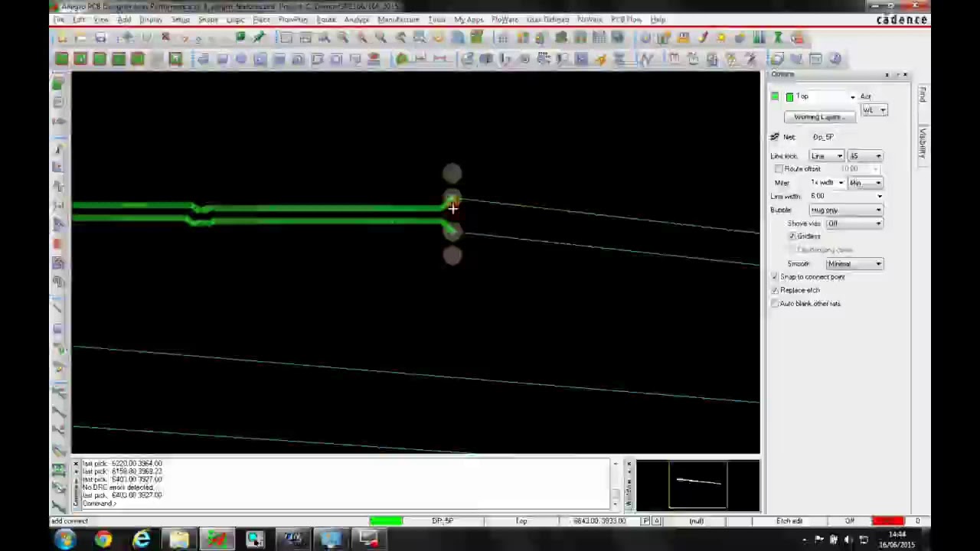Screen dimensions: 980x551
Task: Click the circle shape icon in shape toolbar
Action: click(x=241, y=59)
